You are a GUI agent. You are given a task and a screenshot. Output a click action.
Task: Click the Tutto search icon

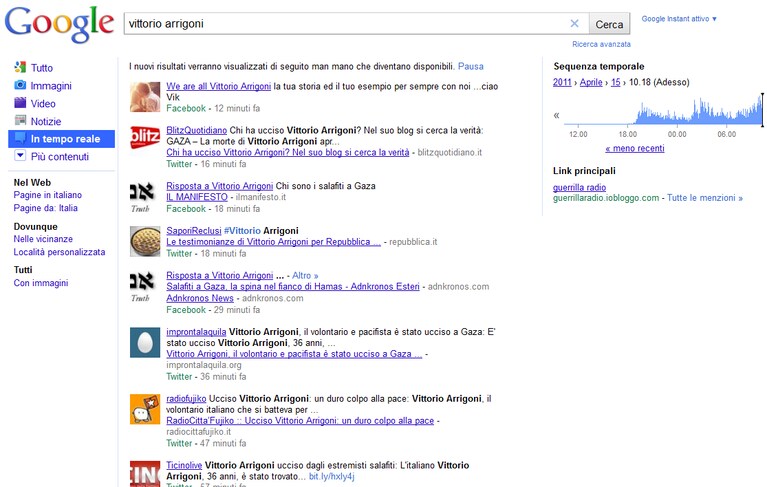coord(20,67)
